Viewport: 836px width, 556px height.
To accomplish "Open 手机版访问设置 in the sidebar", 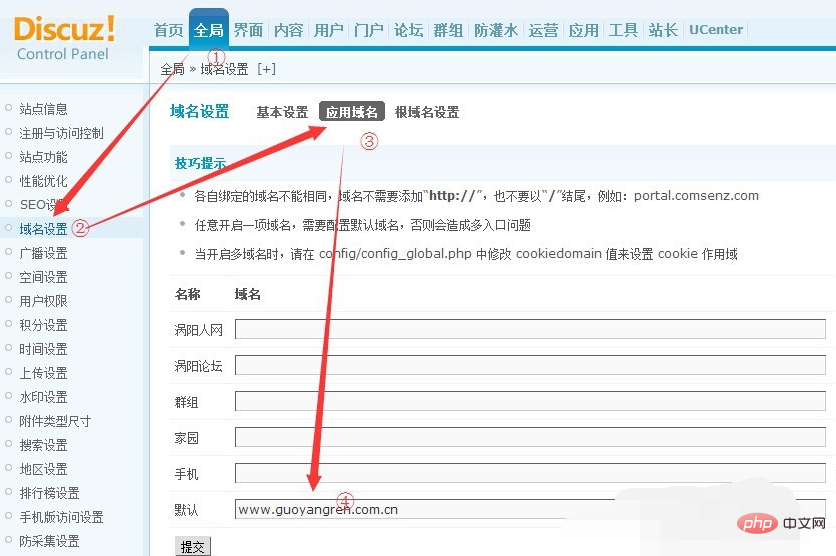I will [x=61, y=517].
